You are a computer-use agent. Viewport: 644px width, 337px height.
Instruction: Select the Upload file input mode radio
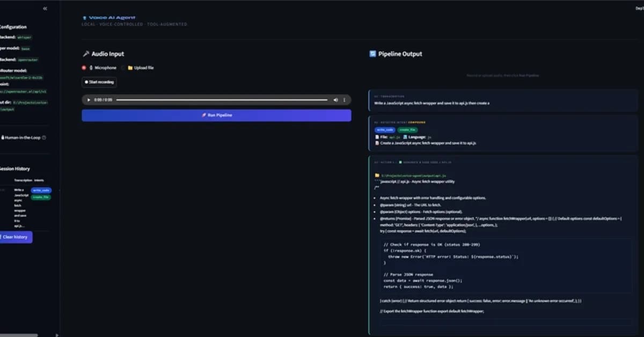122,68
